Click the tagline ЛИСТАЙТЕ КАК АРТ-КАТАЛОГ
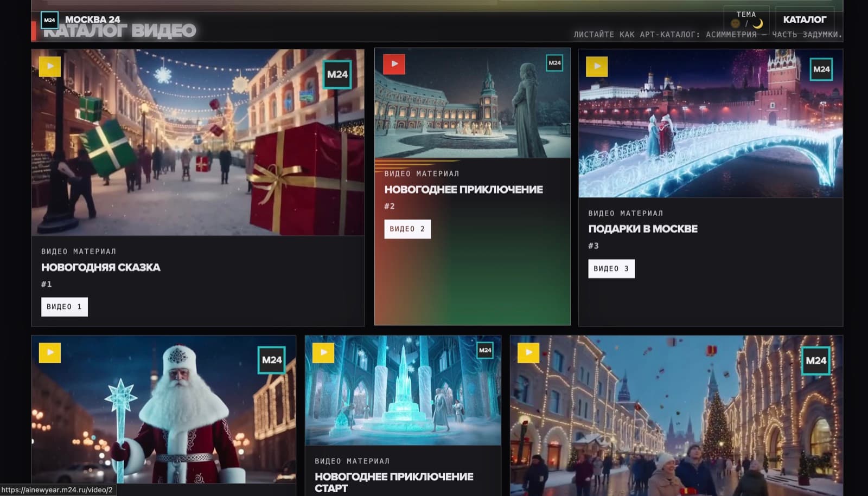868x496 pixels. pos(707,35)
